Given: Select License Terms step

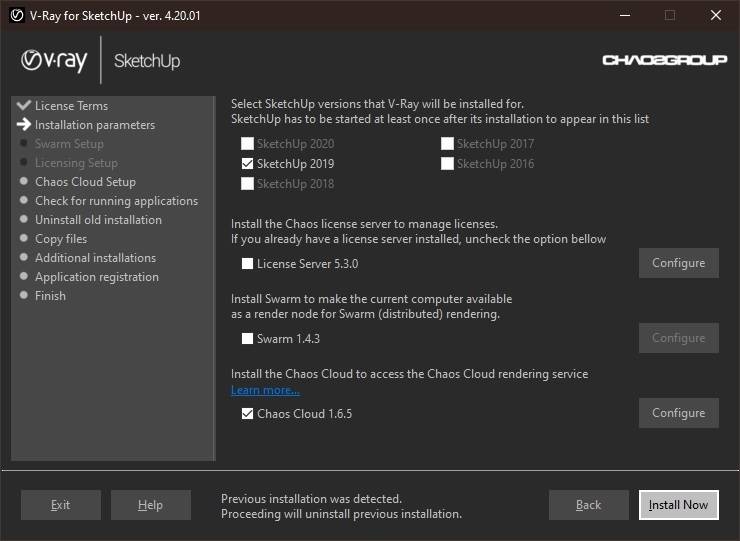Looking at the screenshot, I should click(x=71, y=106).
